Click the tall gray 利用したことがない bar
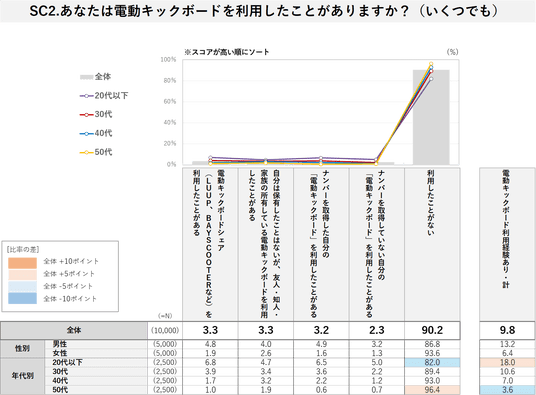Screen dimensions: 536x395 click(431, 117)
